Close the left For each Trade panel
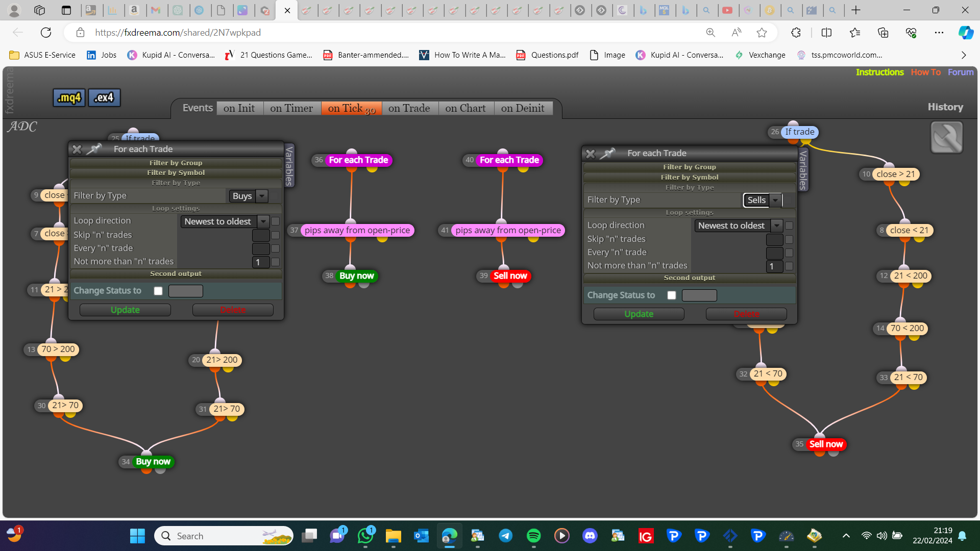Screen dimensions: 980x551 pos(77,149)
